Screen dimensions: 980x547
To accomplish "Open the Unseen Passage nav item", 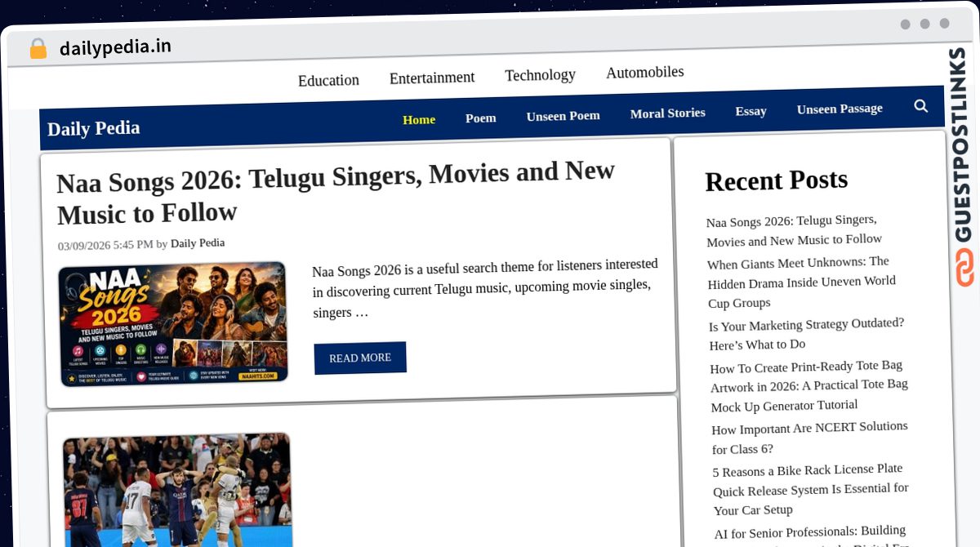I will coord(840,109).
